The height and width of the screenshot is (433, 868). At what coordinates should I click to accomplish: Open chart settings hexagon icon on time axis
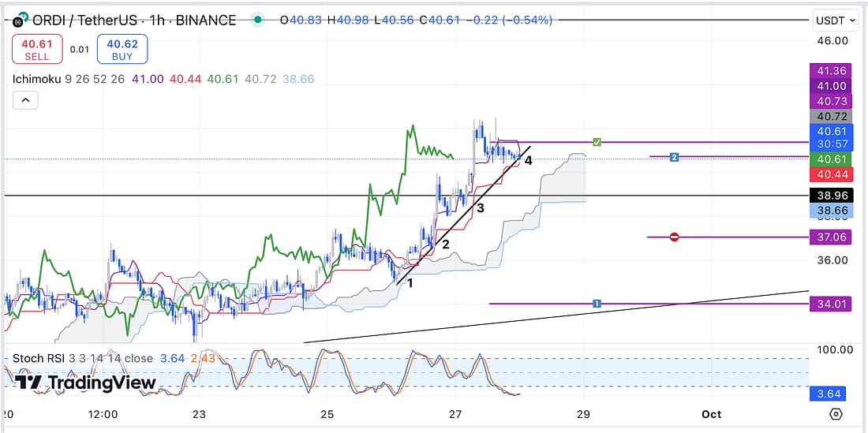pos(836,414)
